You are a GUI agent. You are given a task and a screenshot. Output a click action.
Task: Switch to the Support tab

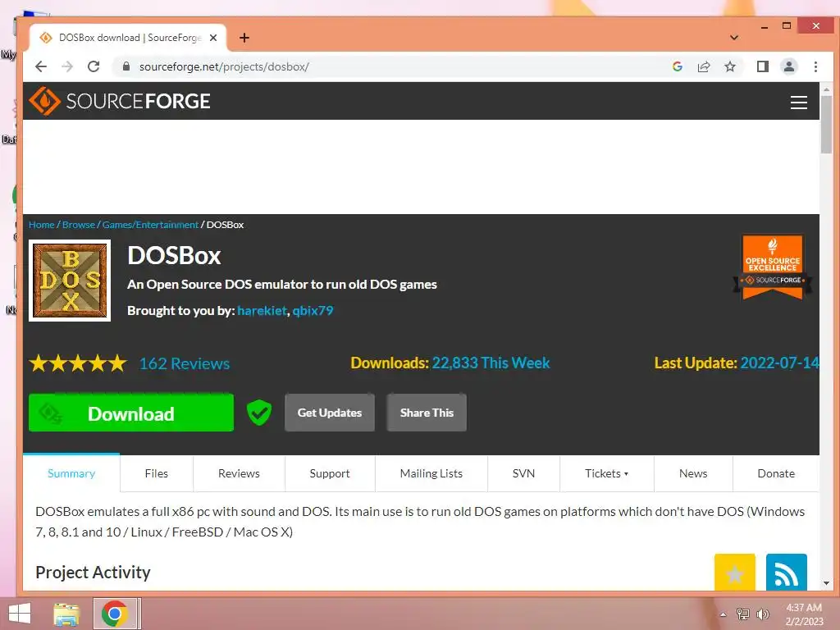point(330,473)
